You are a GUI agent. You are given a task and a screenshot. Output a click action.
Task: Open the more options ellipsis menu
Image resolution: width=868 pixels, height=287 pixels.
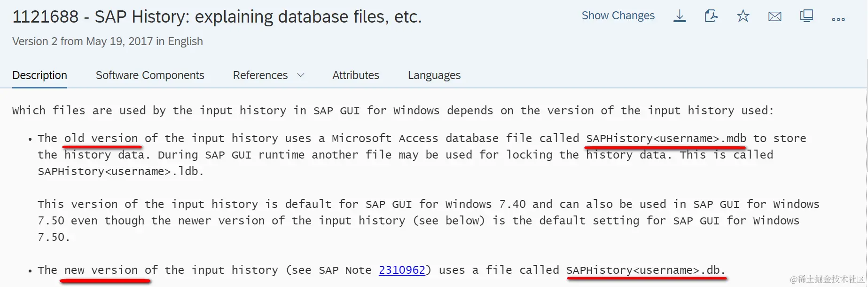click(838, 19)
